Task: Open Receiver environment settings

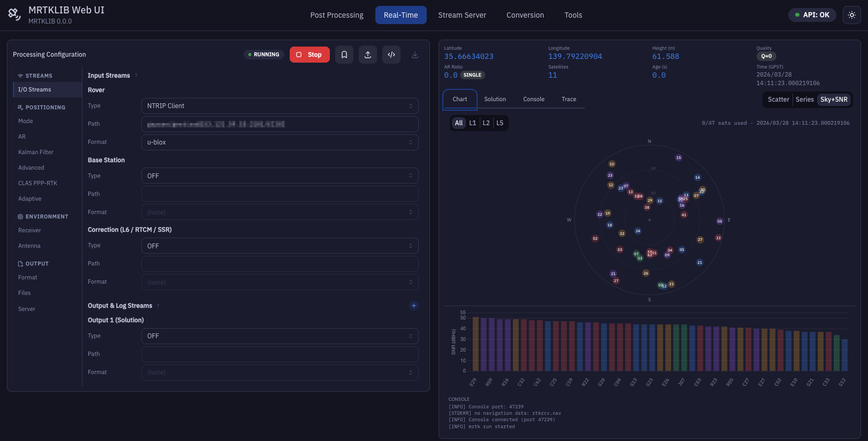Action: pos(47,231)
